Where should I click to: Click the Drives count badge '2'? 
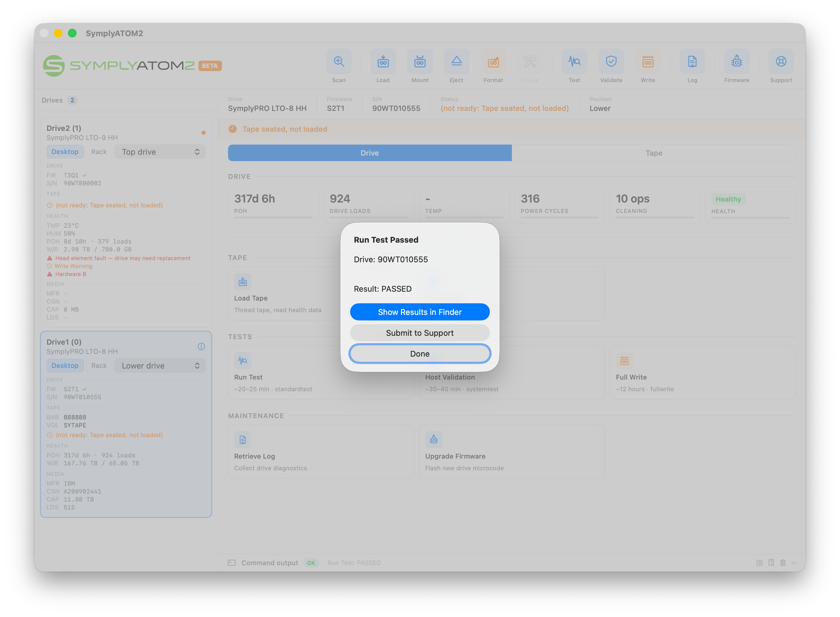(x=72, y=100)
